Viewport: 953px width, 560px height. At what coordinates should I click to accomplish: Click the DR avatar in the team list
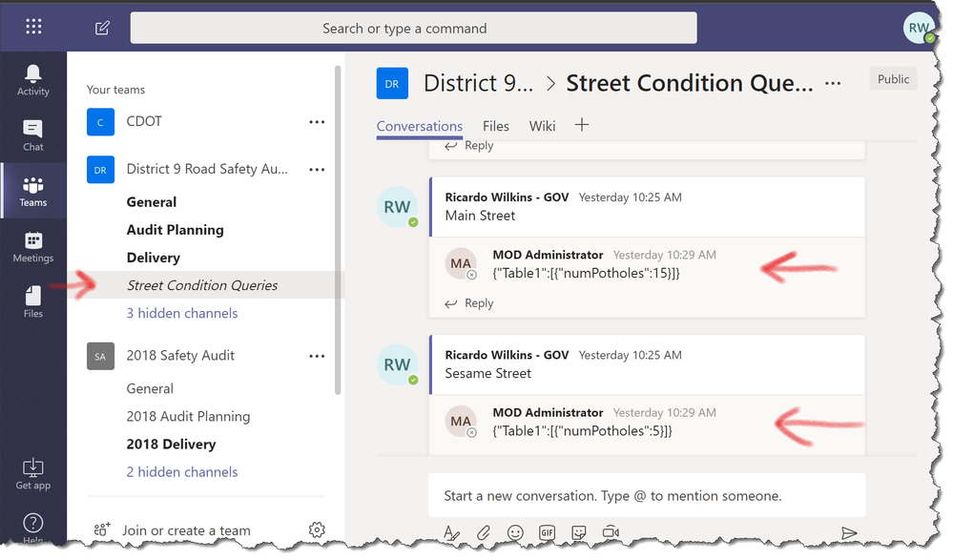click(x=100, y=170)
